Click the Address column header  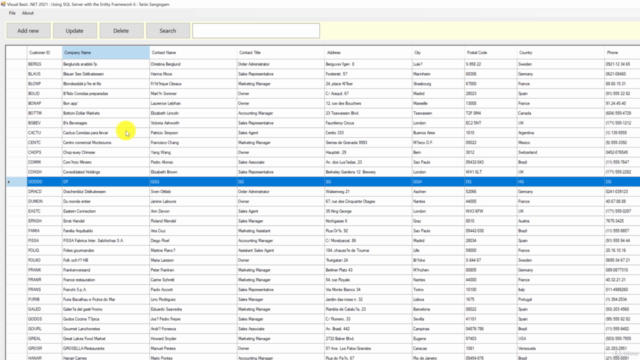pyautogui.click(x=369, y=53)
